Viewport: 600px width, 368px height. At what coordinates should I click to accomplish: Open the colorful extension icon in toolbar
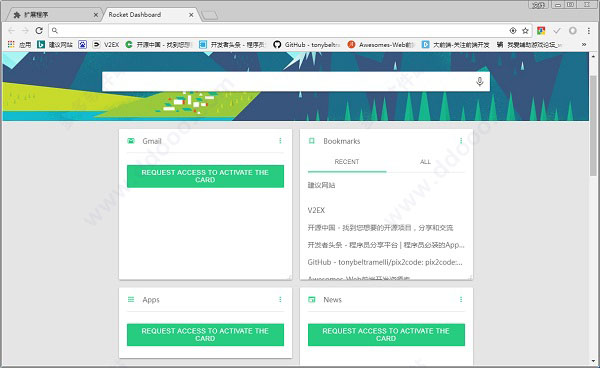pyautogui.click(x=541, y=31)
